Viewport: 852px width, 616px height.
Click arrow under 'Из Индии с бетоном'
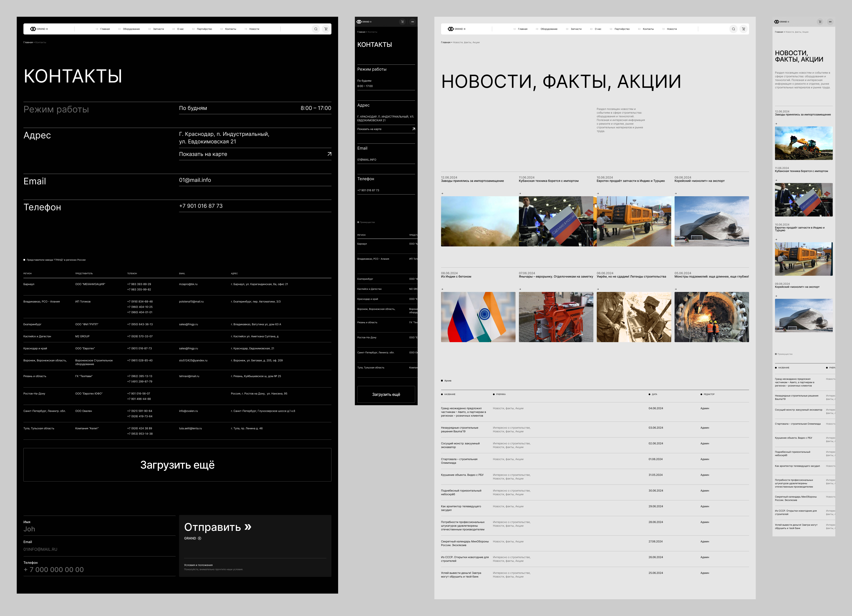(x=442, y=289)
